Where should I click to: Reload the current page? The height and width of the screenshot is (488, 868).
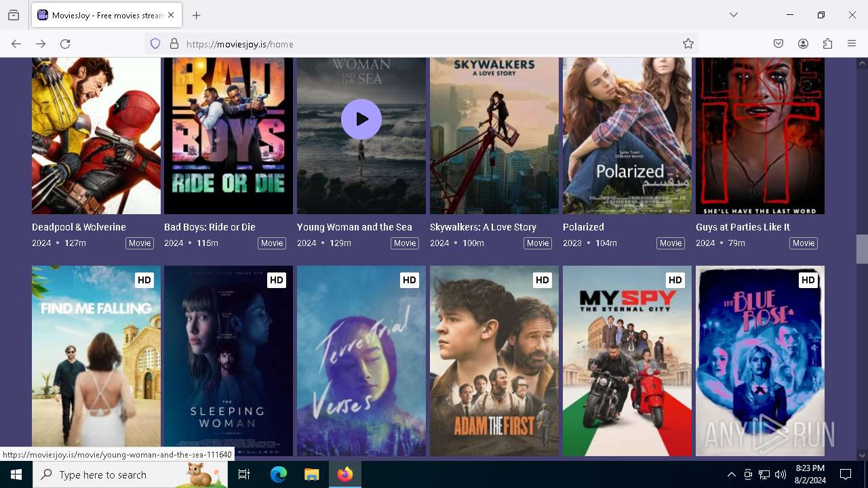coord(65,44)
